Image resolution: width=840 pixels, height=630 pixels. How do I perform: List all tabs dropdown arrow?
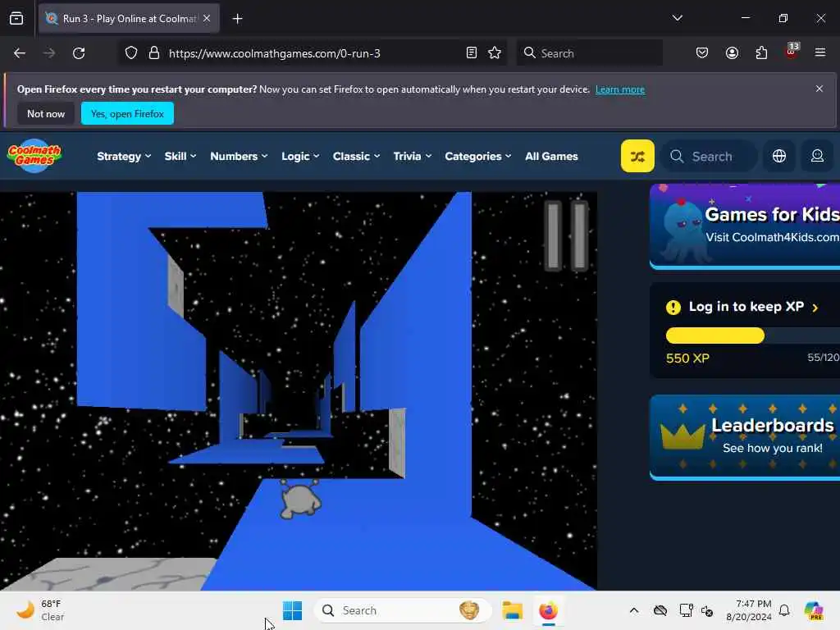(x=677, y=18)
